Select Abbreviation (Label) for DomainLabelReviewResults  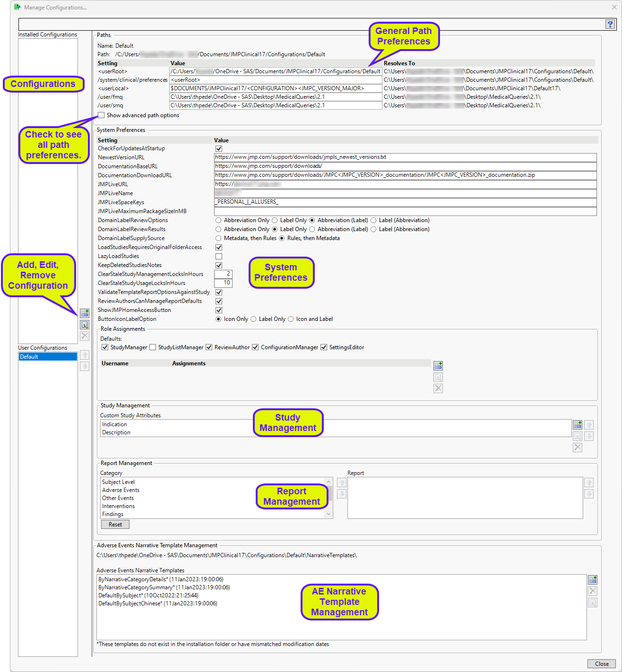[312, 229]
